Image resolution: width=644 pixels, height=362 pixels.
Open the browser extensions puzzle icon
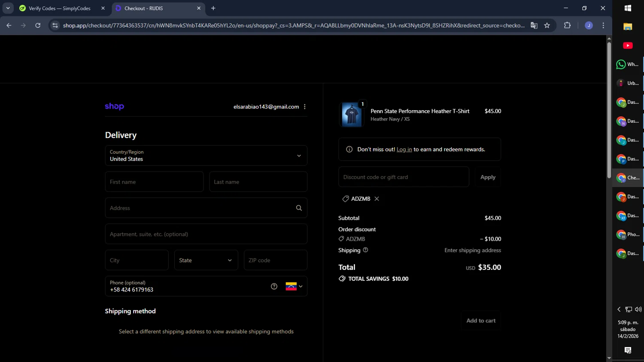coord(567,26)
